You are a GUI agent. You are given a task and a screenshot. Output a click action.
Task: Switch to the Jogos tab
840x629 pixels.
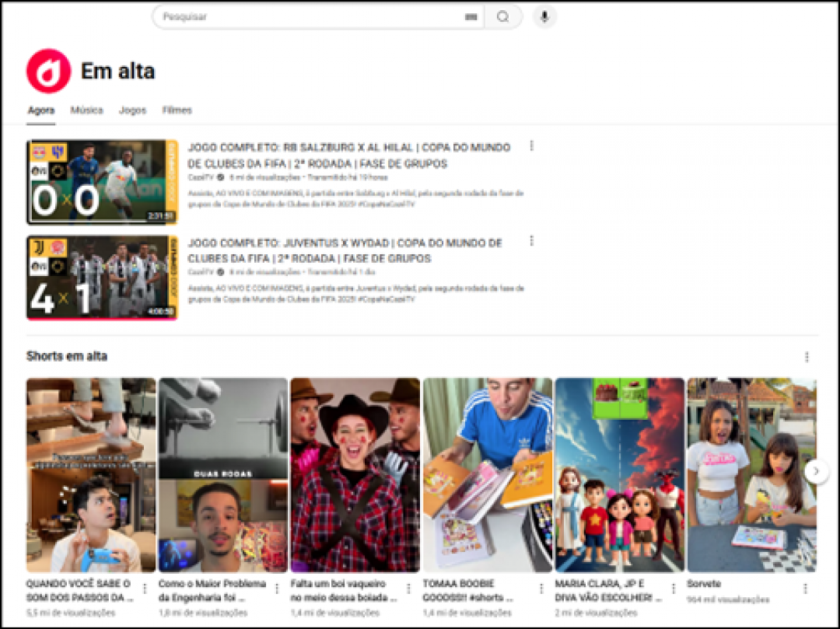point(132,110)
